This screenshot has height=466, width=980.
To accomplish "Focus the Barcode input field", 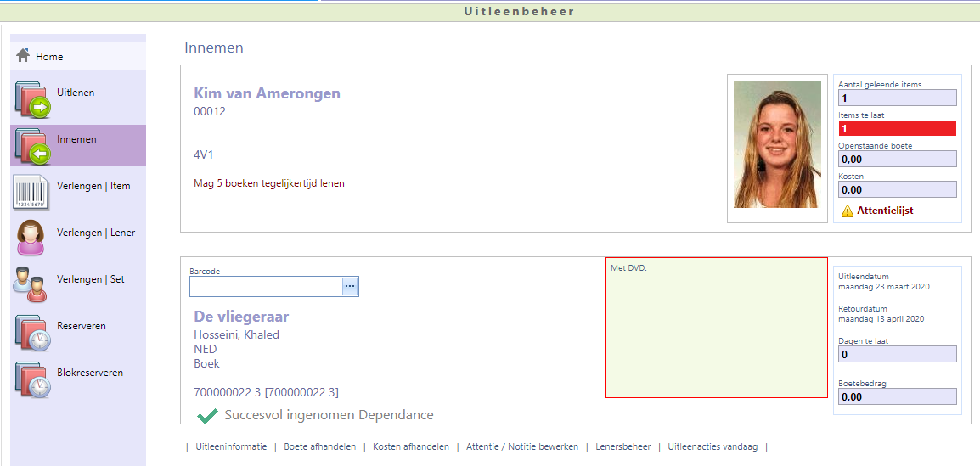I will [267, 286].
